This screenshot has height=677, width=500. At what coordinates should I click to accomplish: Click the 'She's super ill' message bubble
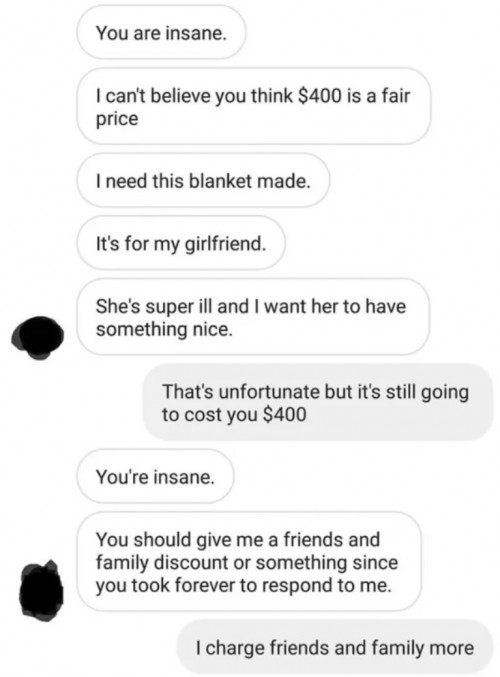pyautogui.click(x=253, y=317)
